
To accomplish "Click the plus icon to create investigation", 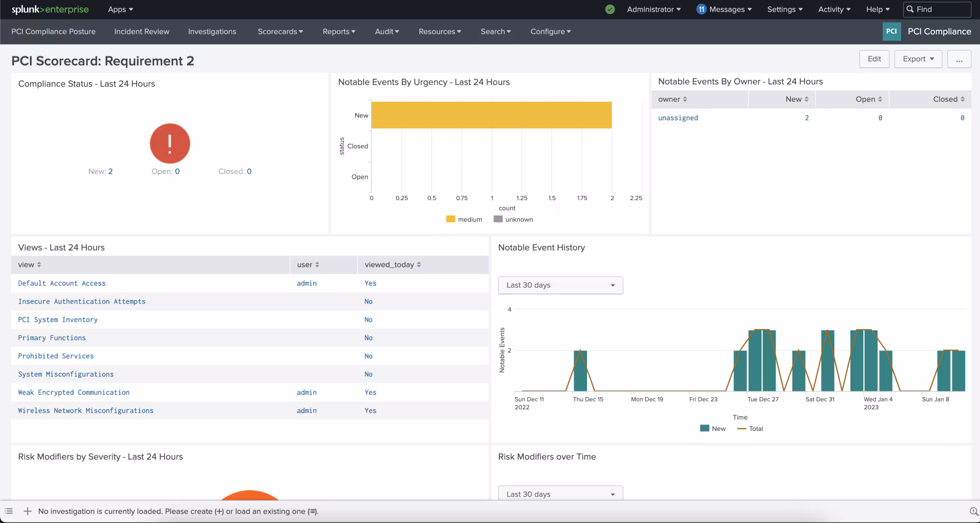I will [x=27, y=511].
